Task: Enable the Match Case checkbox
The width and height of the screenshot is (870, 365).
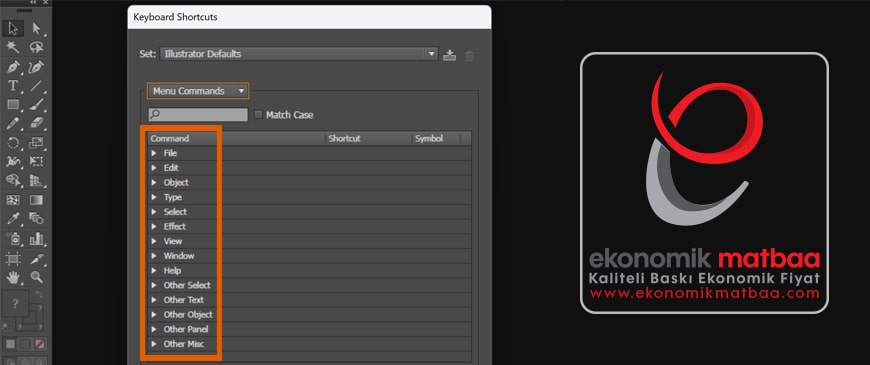Action: [258, 115]
